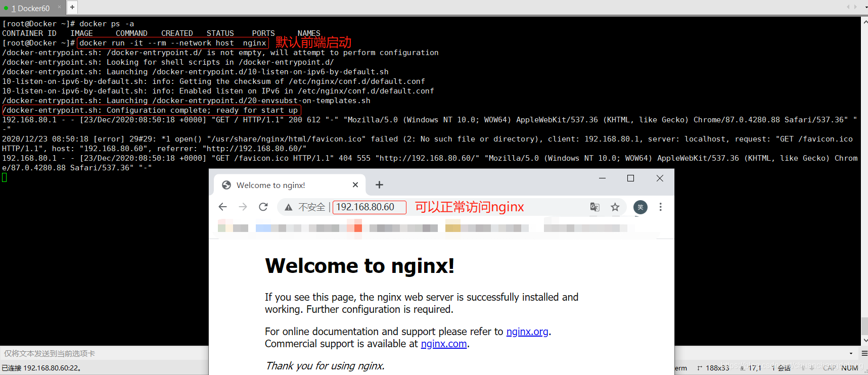
Task: Maximize the Chrome window
Action: 630,178
